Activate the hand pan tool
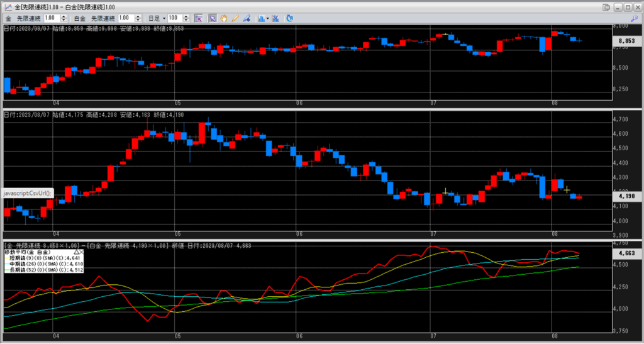 [x=225, y=18]
